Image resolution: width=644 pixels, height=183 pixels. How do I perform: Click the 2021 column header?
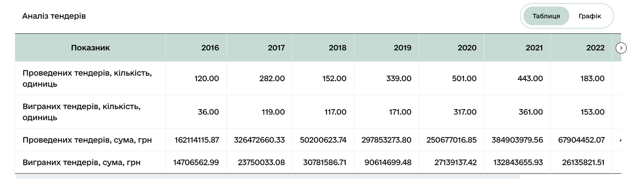pos(533,47)
